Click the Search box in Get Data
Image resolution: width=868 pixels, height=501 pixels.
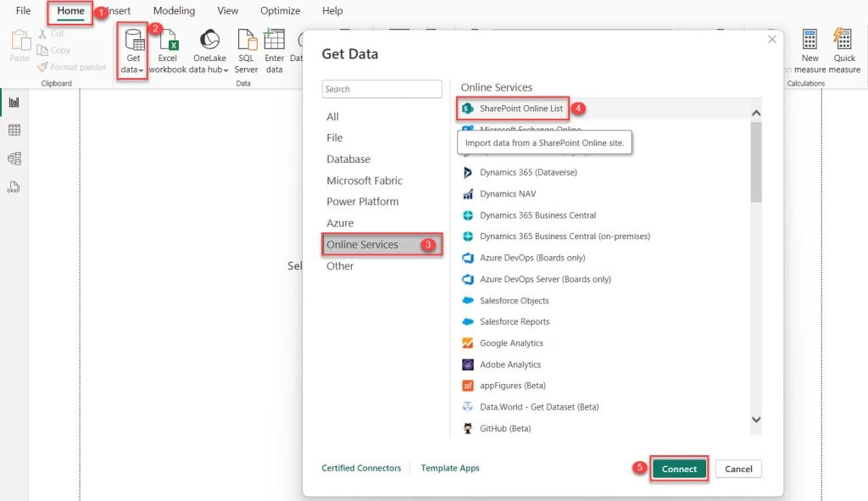coord(382,89)
